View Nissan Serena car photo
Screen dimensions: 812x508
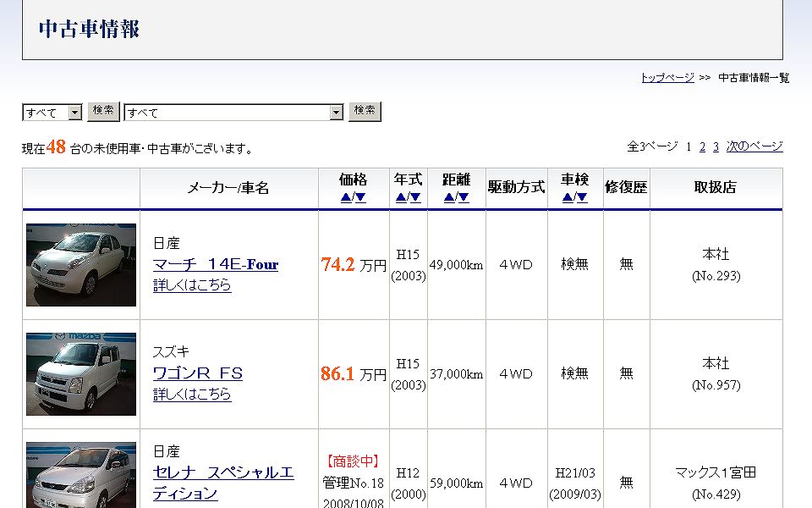pyautogui.click(x=81, y=475)
